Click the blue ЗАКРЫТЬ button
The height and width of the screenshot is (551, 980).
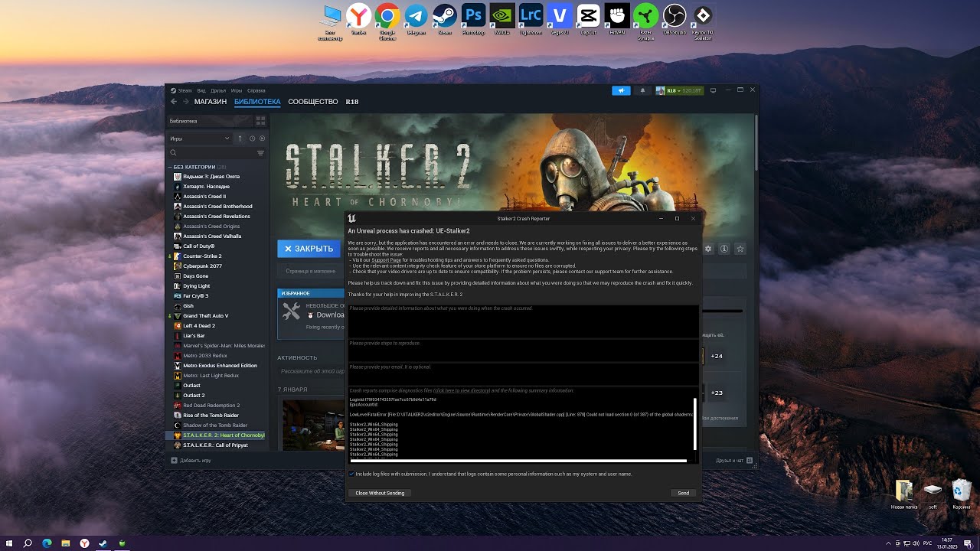(309, 249)
